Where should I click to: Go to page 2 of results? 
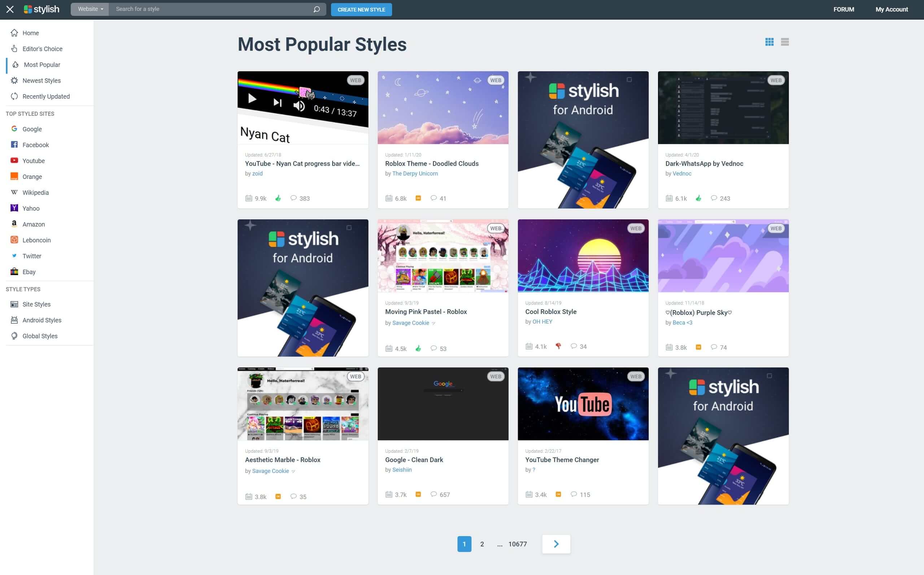click(482, 544)
